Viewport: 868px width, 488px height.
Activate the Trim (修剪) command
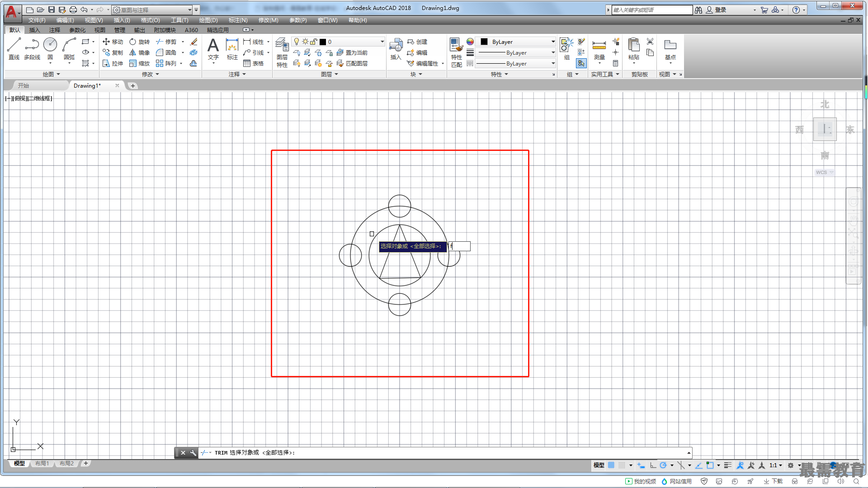tap(166, 42)
